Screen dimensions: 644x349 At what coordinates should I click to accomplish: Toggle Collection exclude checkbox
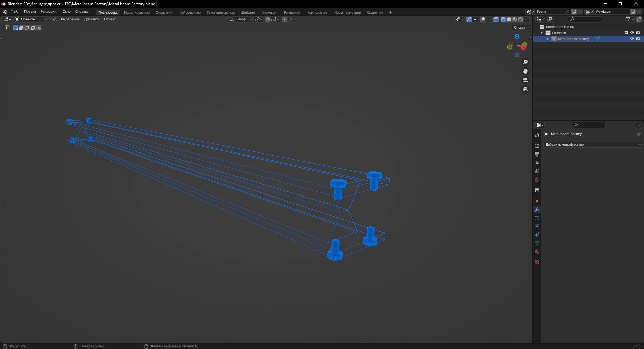626,33
